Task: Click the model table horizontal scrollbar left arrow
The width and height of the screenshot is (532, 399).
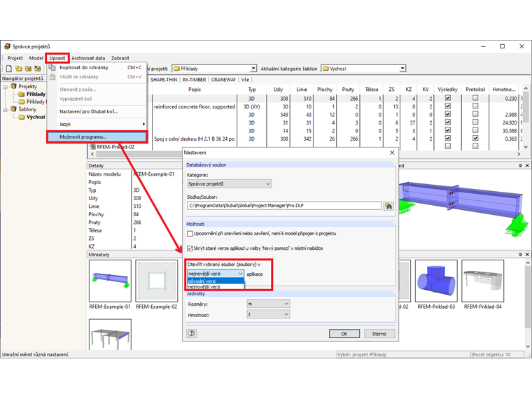Action: coord(92,154)
